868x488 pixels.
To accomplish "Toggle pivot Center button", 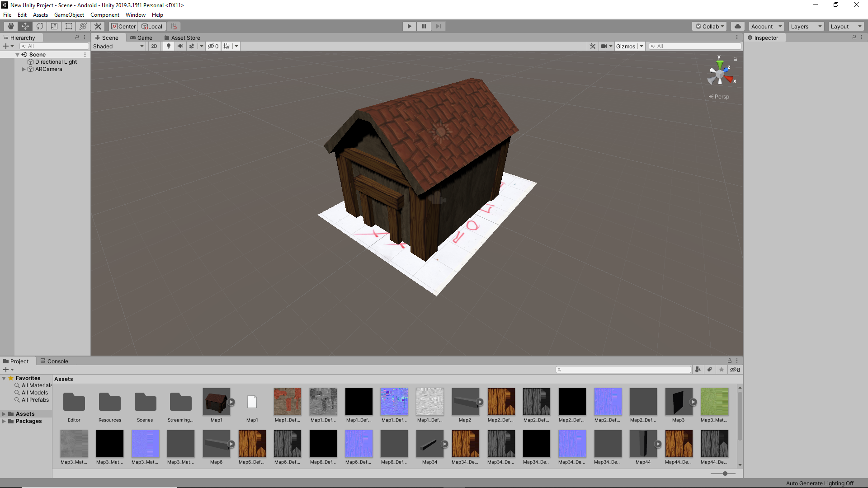I will (123, 26).
